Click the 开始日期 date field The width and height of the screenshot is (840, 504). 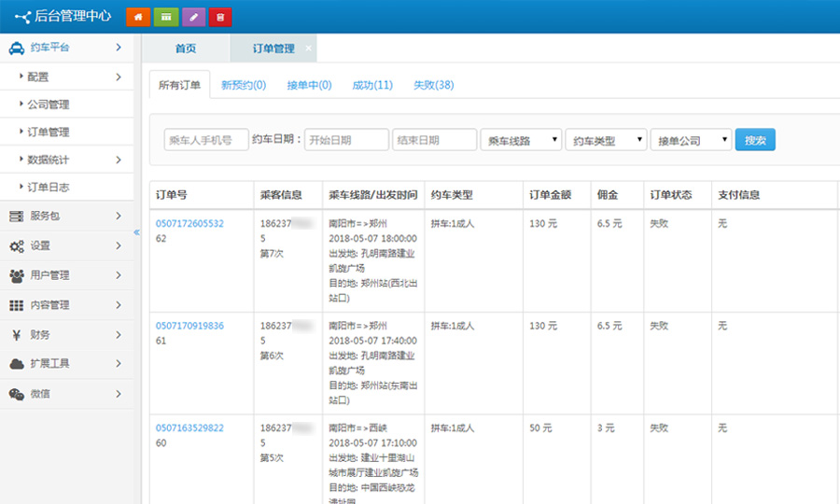(x=345, y=140)
